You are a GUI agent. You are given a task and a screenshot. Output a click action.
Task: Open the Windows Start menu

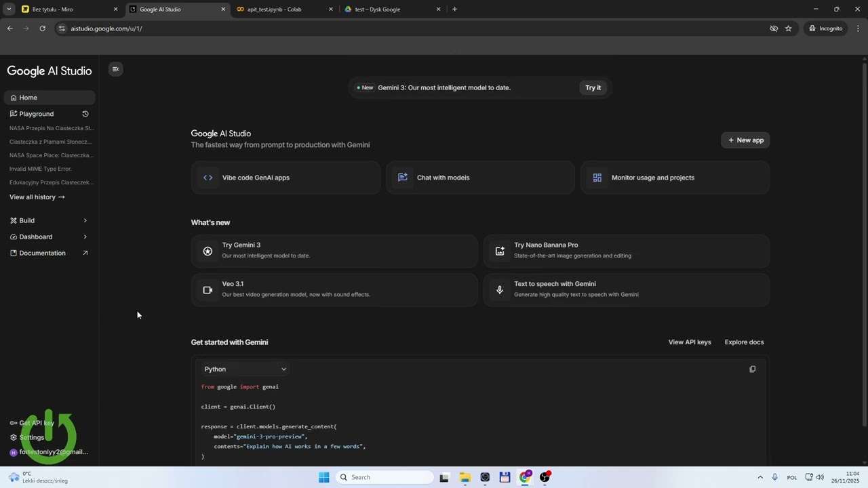click(324, 477)
